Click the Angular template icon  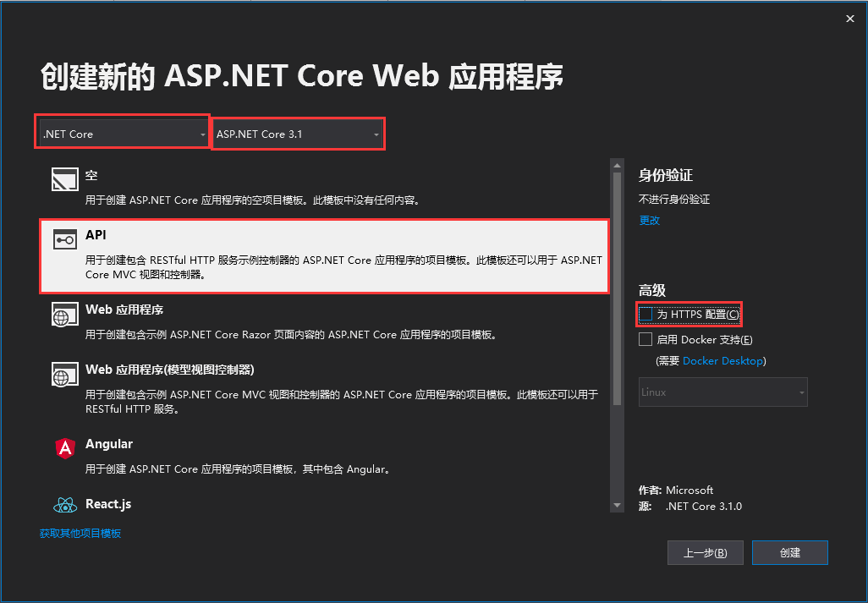coord(66,447)
